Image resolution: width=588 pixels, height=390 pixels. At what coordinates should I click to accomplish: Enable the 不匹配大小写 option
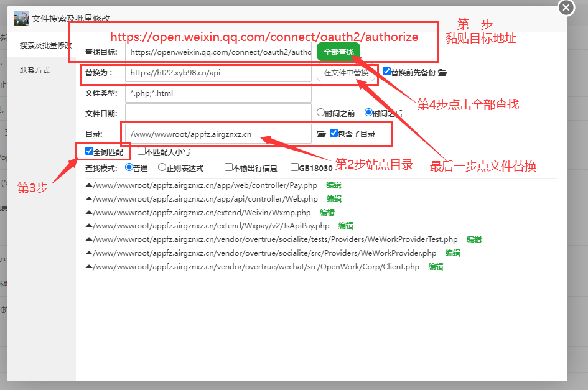(141, 151)
